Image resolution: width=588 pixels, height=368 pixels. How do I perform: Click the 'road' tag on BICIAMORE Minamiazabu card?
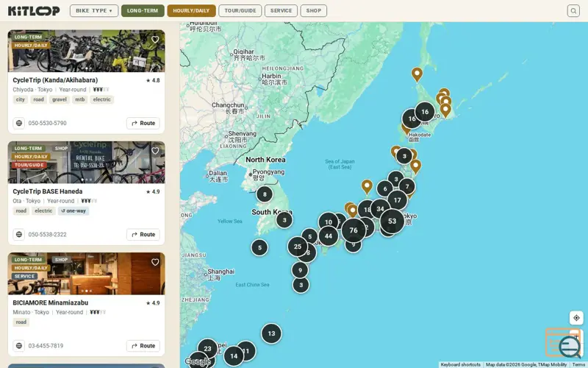click(x=21, y=322)
